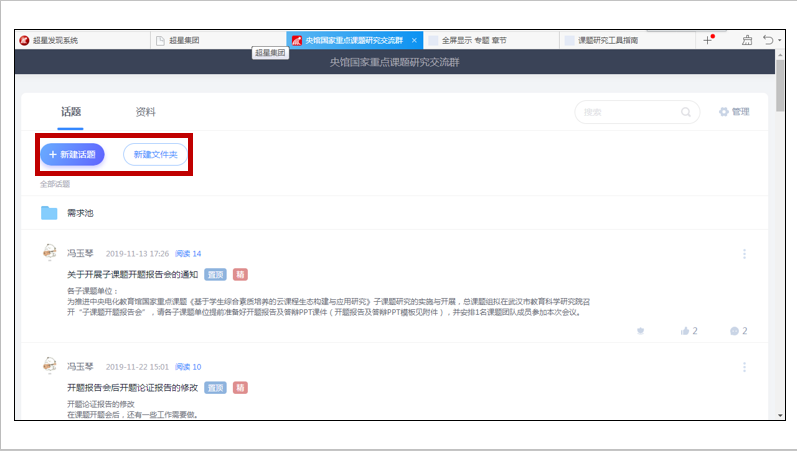This screenshot has width=797, height=451.
Task: Add a new browser tab
Action: [x=708, y=40]
